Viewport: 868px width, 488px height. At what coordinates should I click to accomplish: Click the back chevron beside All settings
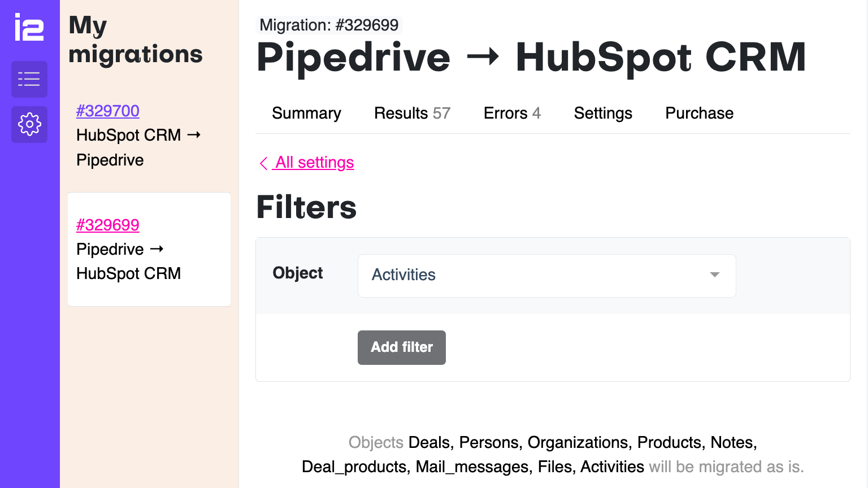tap(263, 163)
